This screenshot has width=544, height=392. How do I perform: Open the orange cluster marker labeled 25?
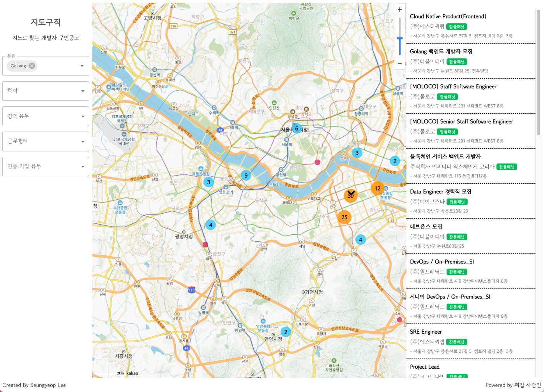point(344,217)
